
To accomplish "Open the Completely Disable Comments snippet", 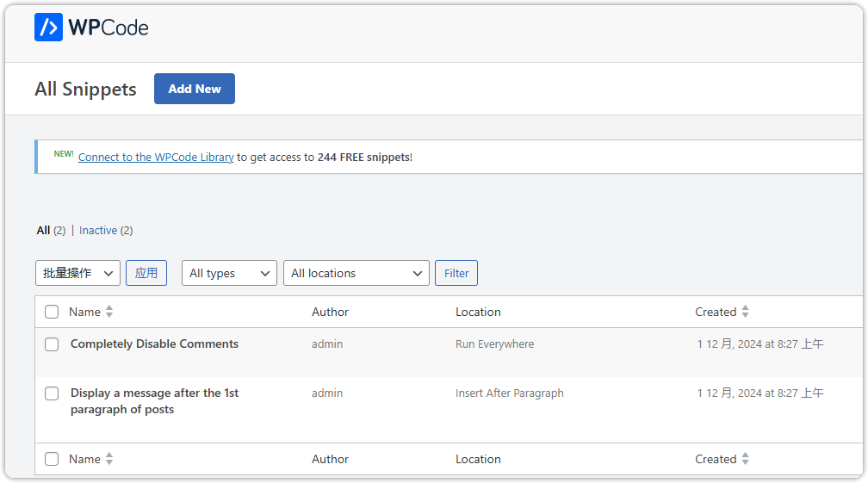I will coord(154,344).
